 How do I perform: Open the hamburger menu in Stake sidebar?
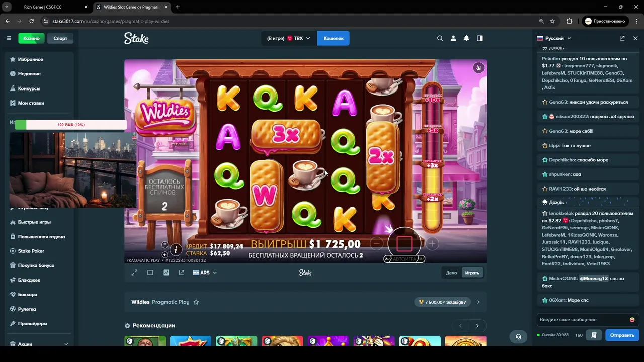(9, 38)
